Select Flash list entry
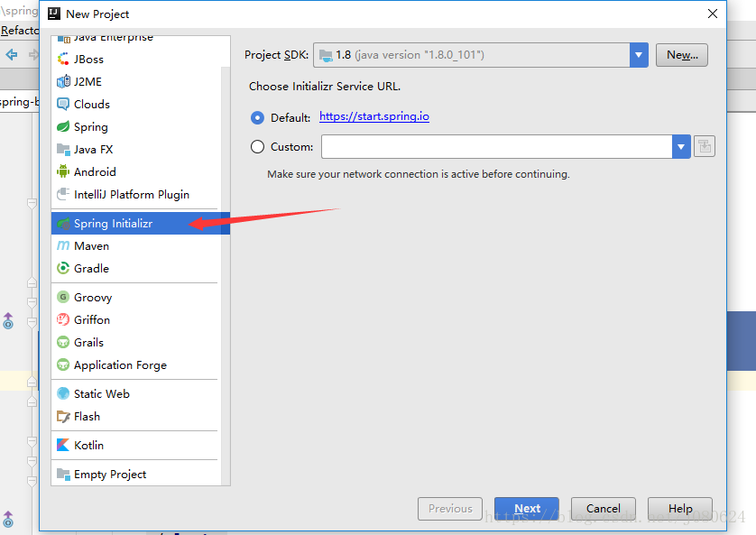Screen dimensions: 756x535 [141, 417]
